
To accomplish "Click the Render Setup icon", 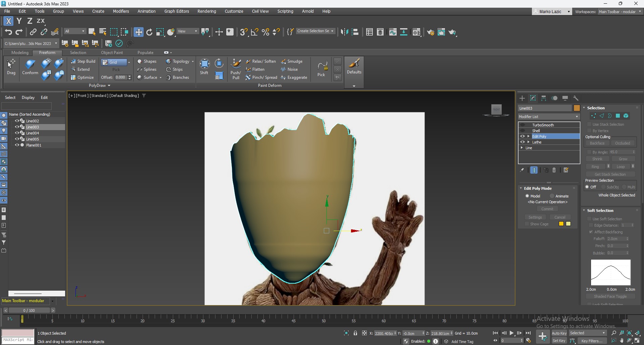I will point(431,32).
